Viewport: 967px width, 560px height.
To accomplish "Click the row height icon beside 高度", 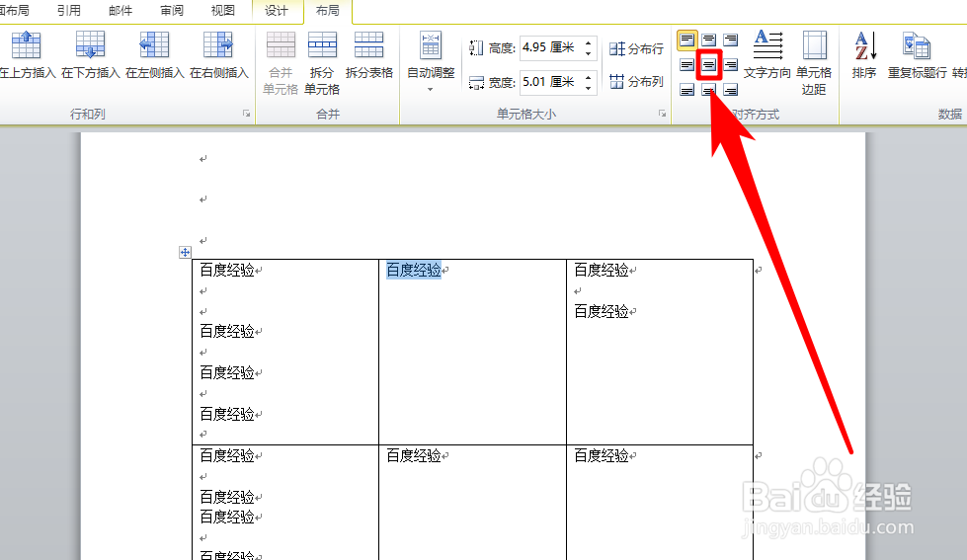I will 475,47.
